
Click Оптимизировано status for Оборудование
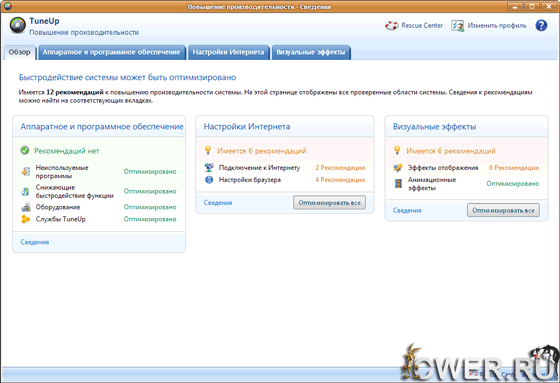(x=150, y=207)
